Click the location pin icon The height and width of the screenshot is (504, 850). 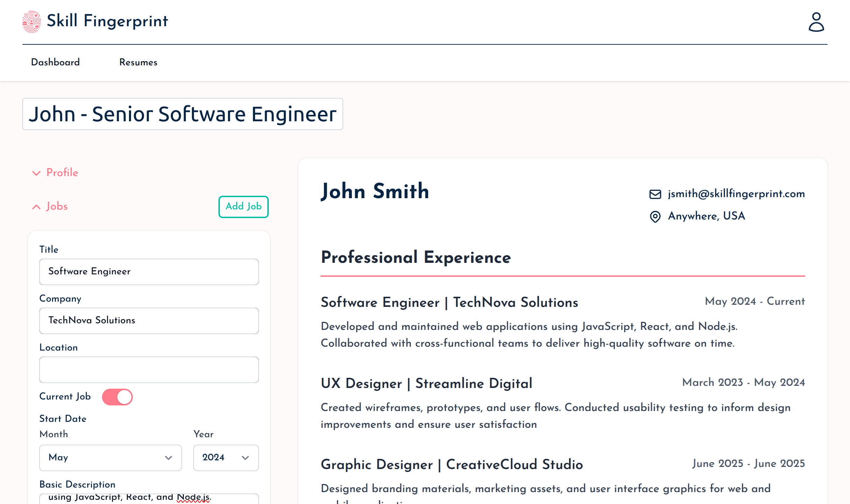(655, 216)
